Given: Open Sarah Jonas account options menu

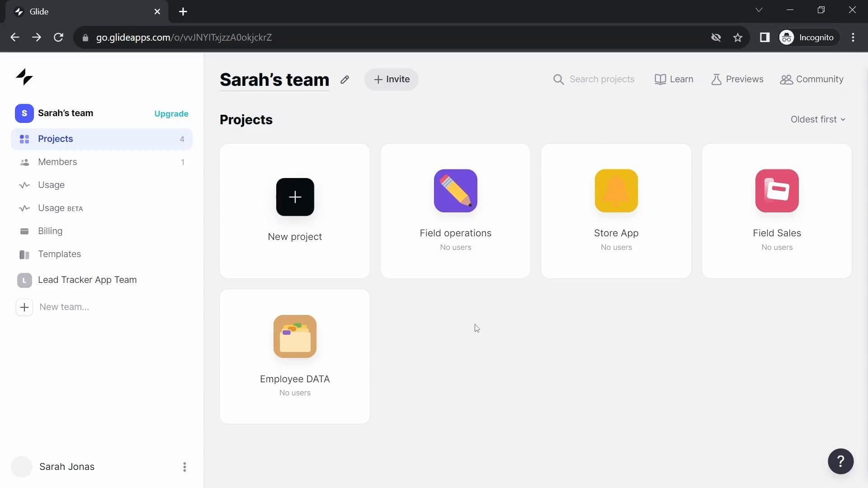Looking at the screenshot, I should pos(184,467).
